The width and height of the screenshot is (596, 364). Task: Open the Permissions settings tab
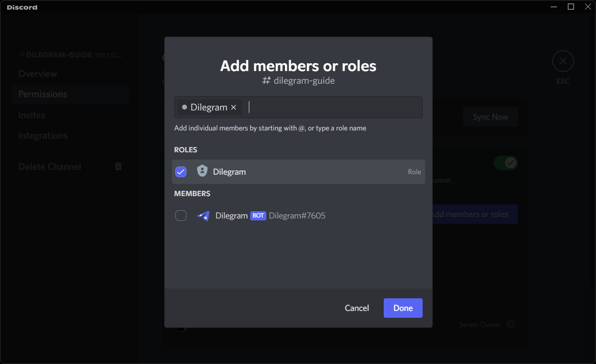pyautogui.click(x=71, y=94)
